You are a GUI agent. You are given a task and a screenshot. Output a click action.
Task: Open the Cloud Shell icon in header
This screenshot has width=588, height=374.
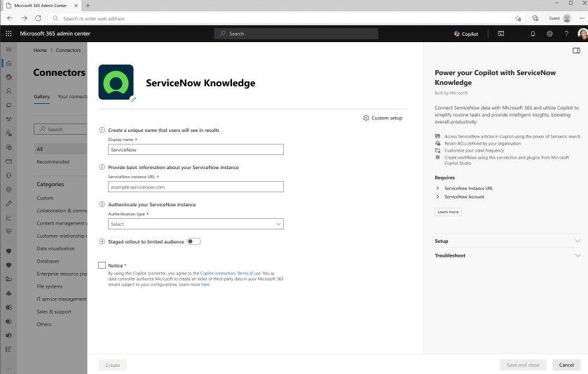pyautogui.click(x=501, y=34)
